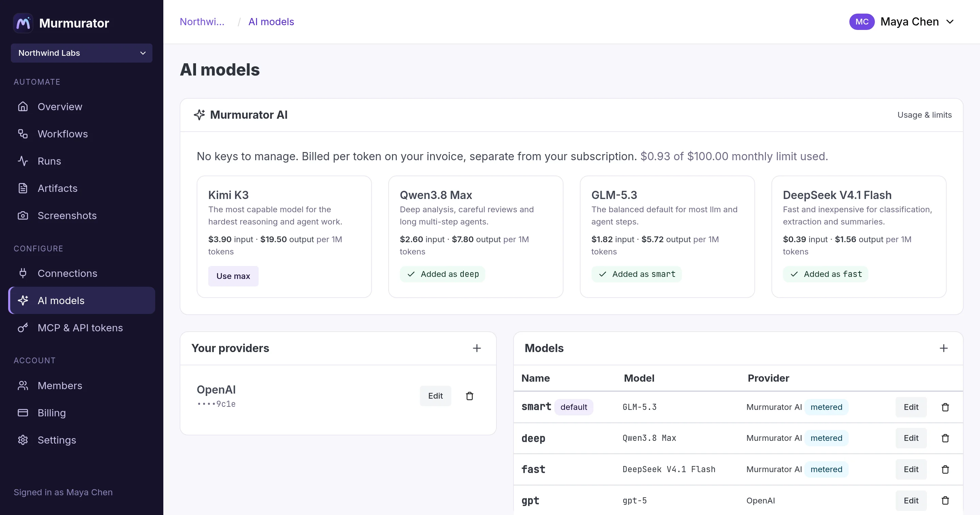Edit the fast model row

(911, 469)
